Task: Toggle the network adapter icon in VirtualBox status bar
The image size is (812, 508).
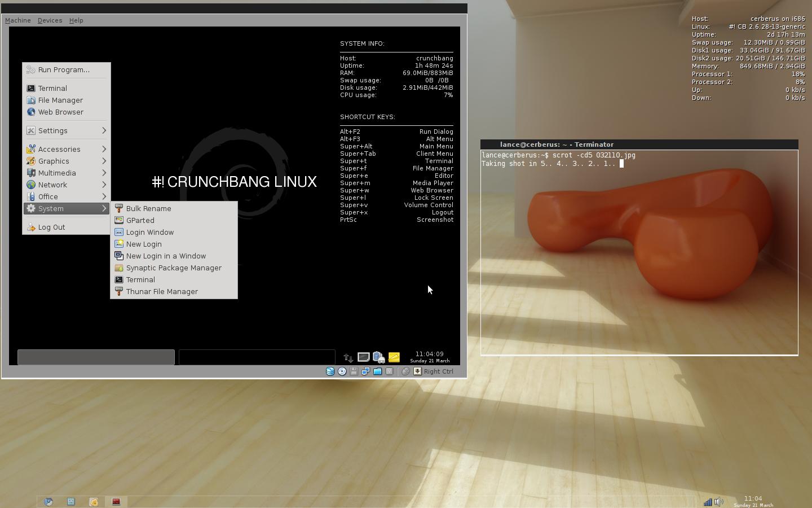Action: tap(365, 371)
